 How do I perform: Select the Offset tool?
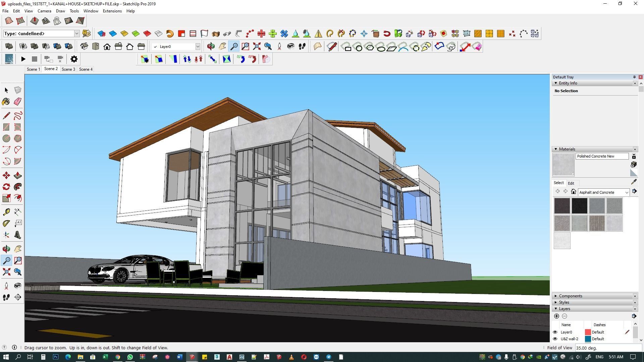[x=18, y=198]
